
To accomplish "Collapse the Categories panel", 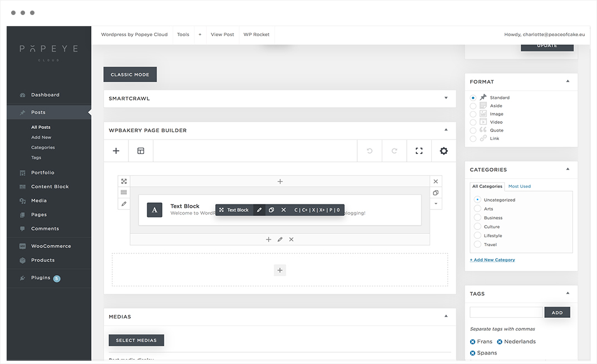I will pyautogui.click(x=568, y=169).
